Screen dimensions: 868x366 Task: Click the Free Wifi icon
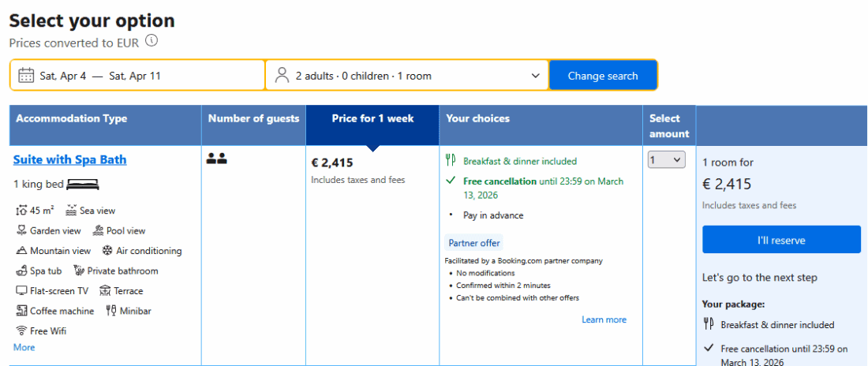[x=21, y=331]
